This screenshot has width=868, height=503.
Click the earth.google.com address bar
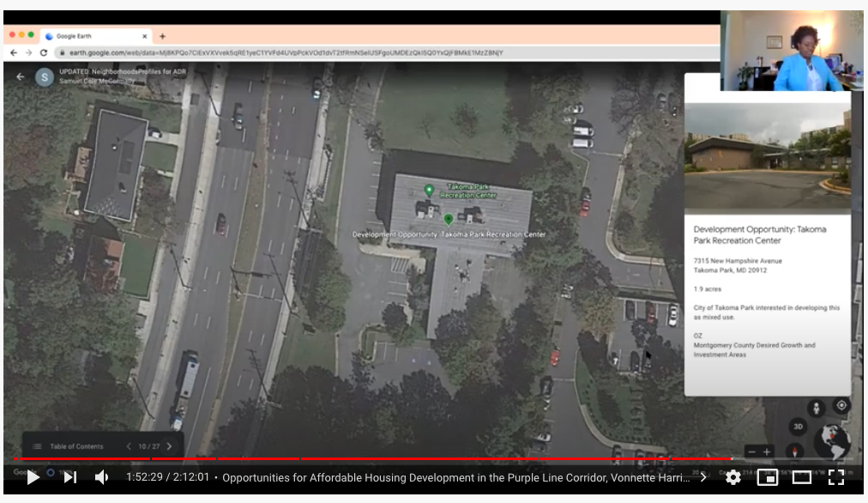point(388,52)
